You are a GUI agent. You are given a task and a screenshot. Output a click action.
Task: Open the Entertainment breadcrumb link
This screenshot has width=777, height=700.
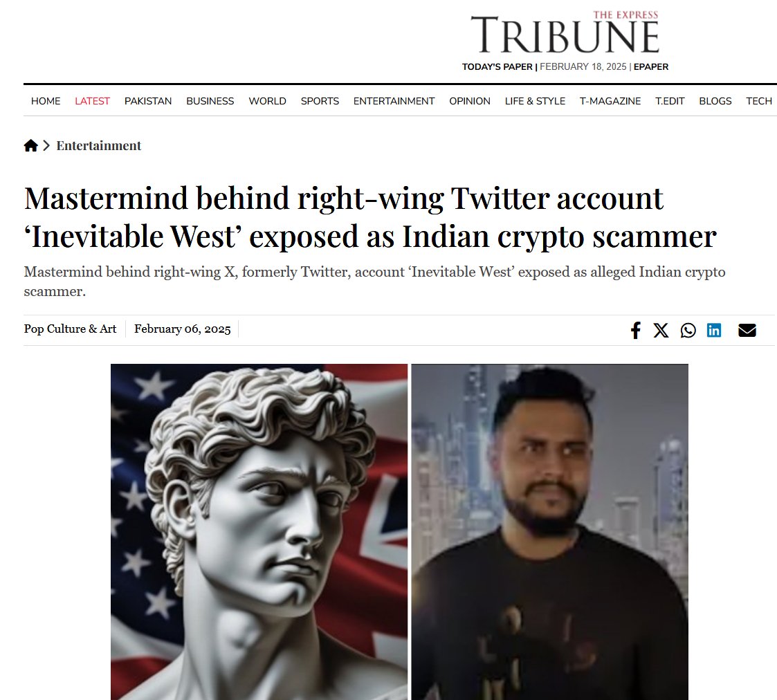click(x=99, y=146)
